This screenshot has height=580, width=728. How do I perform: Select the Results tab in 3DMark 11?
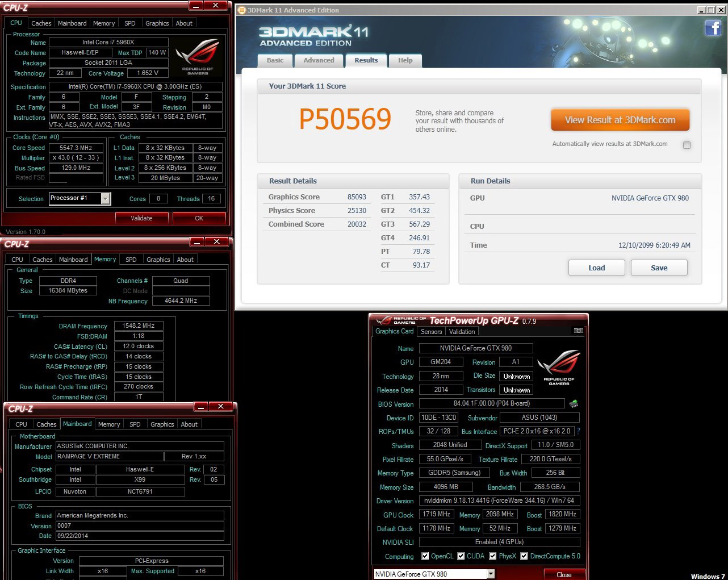click(366, 60)
